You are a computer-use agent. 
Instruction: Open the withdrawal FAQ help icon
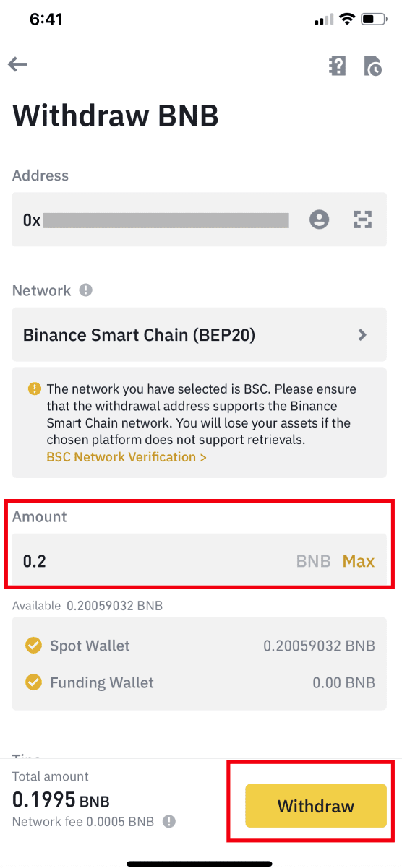337,66
